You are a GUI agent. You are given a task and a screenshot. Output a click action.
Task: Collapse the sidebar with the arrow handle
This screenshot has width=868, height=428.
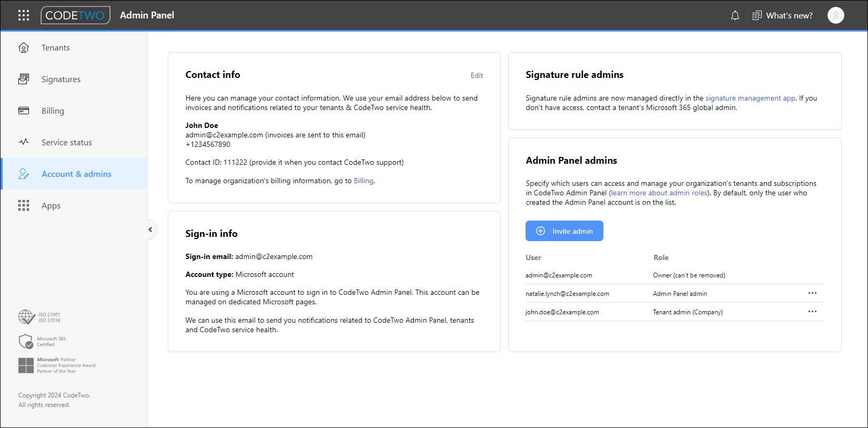[x=150, y=230]
